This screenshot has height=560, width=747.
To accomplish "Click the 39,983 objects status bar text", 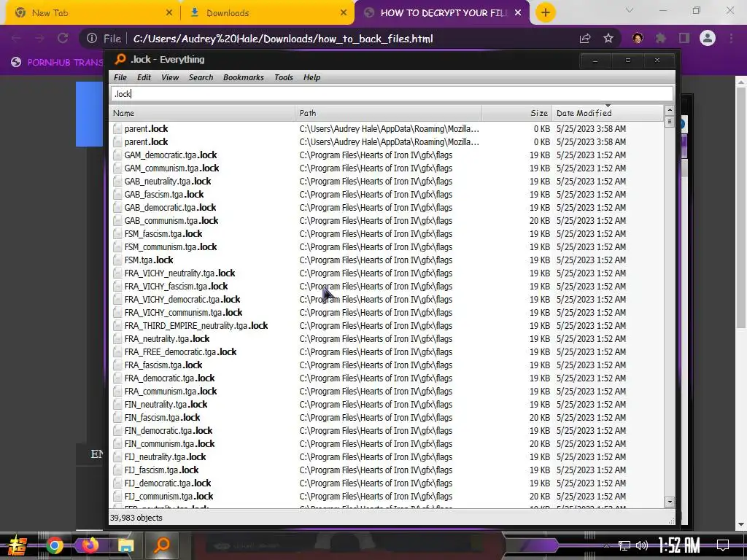I will 136,518.
